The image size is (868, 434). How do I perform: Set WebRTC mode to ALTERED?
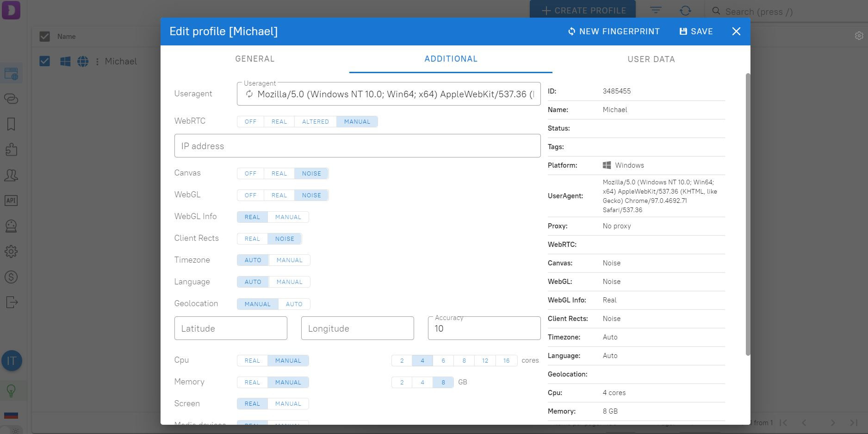pyautogui.click(x=315, y=122)
